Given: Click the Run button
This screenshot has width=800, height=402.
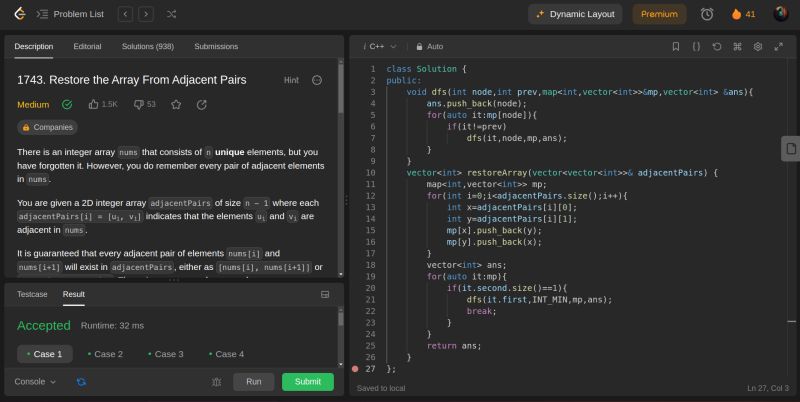Looking at the screenshot, I should tap(253, 382).
